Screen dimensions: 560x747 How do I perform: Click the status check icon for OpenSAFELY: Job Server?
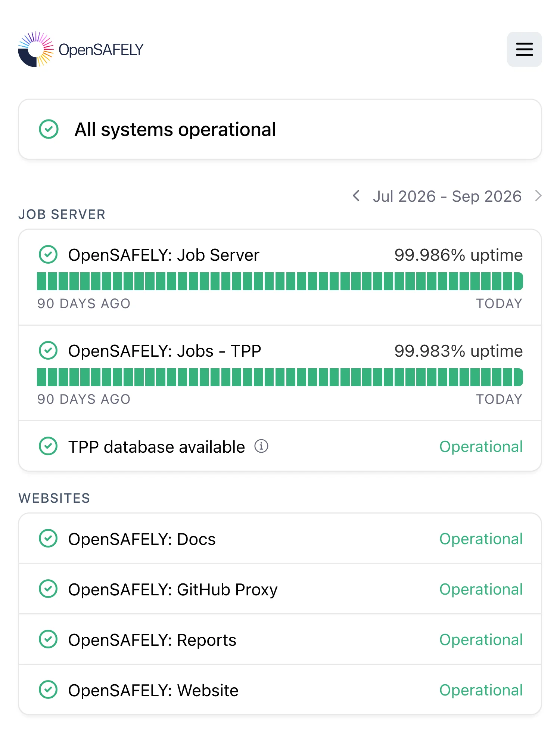point(48,255)
